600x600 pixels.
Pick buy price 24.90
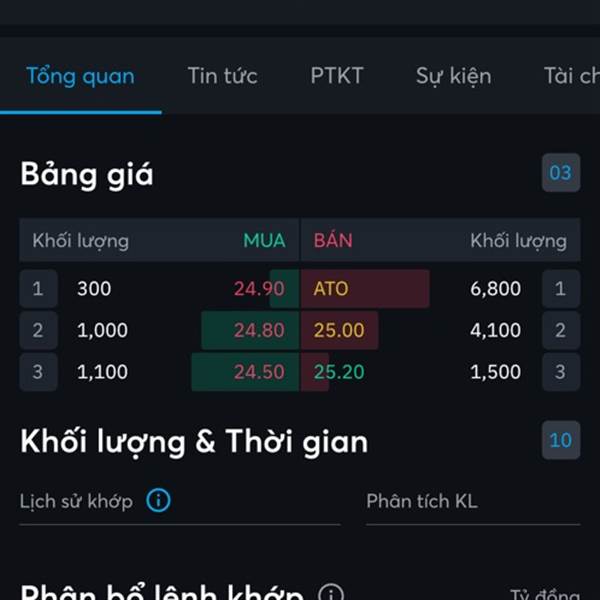point(259,289)
